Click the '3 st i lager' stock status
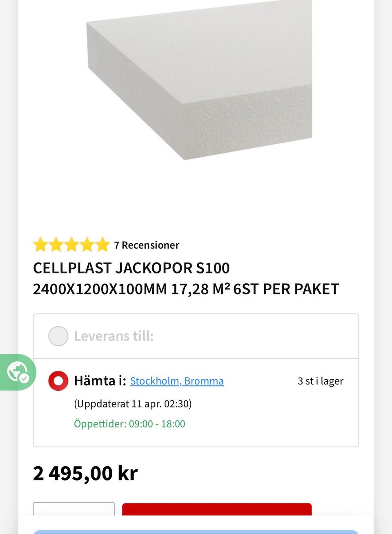 click(321, 381)
